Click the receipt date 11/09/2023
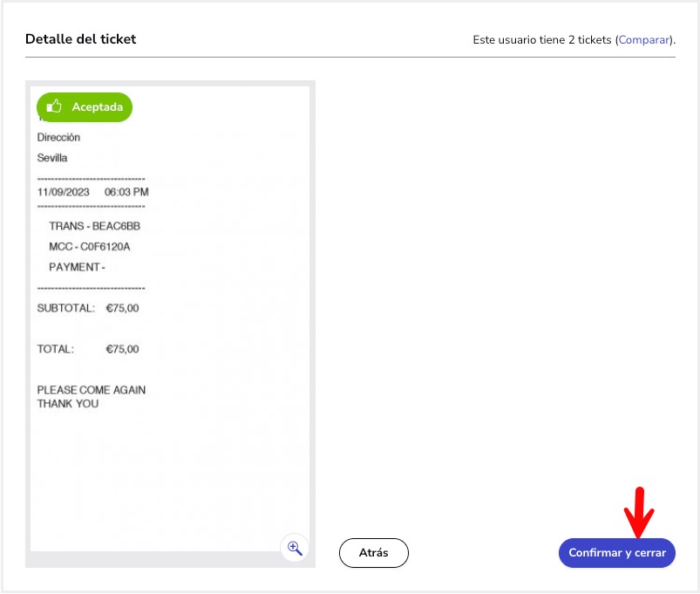The image size is (700, 594). pyautogui.click(x=64, y=192)
